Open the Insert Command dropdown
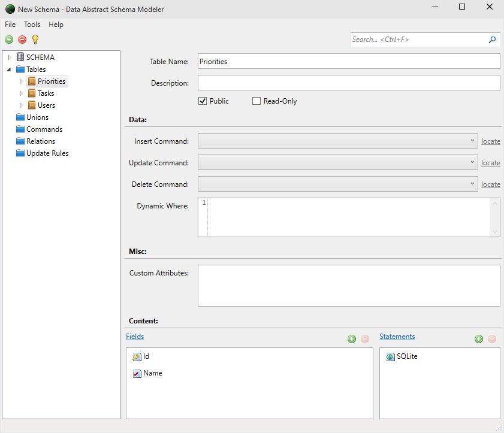This screenshot has width=504, height=433. 338,141
